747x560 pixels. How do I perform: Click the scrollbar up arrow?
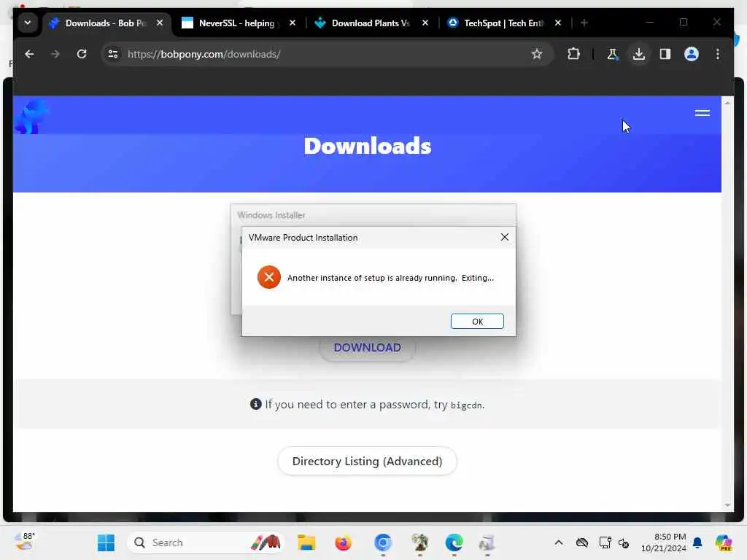[727, 103]
